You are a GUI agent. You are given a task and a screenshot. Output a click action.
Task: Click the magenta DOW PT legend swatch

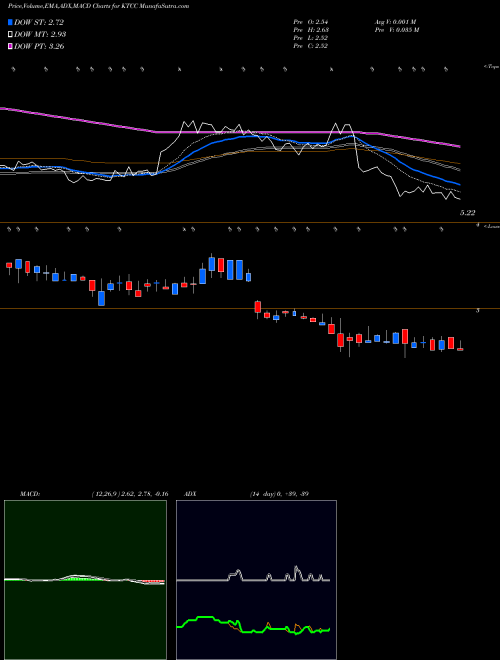(x=10, y=46)
